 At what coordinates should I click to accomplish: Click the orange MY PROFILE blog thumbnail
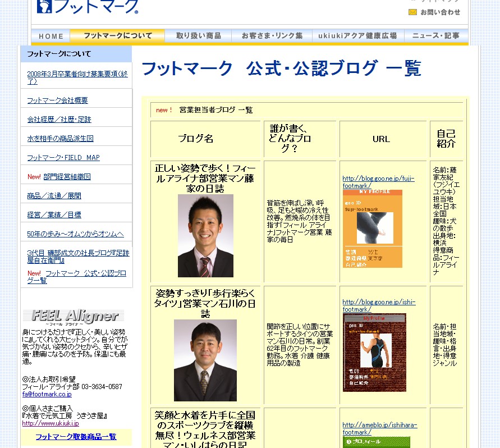[373, 229]
